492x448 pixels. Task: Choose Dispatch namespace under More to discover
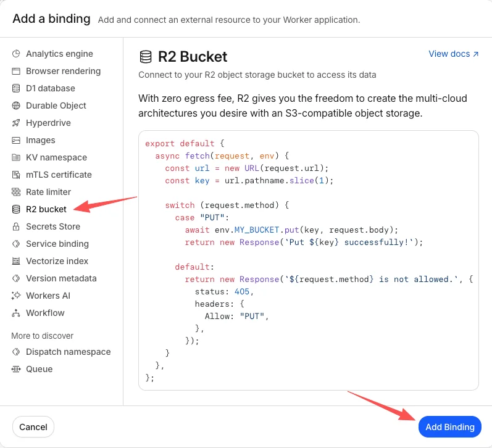(x=69, y=352)
